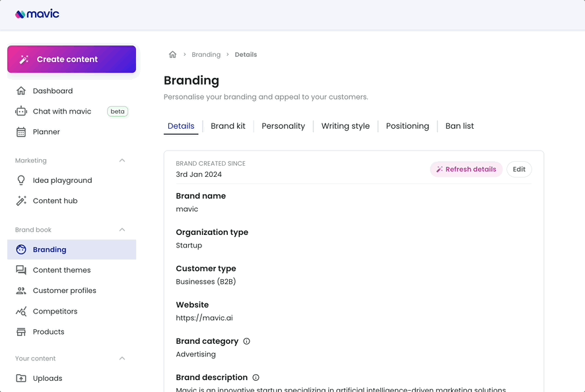Click the magic wand icon in Create content
The image size is (585, 392).
point(24,59)
